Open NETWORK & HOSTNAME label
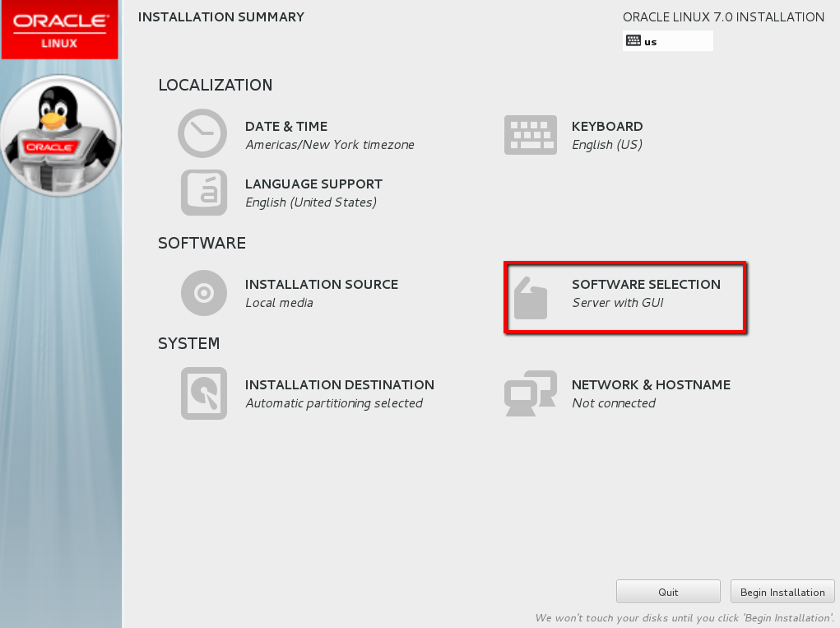 pyautogui.click(x=651, y=384)
